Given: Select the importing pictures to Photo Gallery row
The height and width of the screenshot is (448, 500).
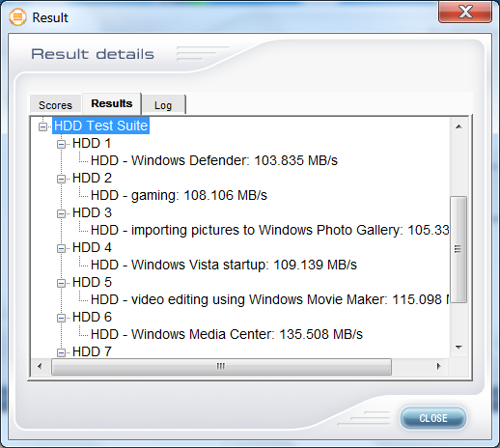Looking at the screenshot, I should pyautogui.click(x=269, y=230).
